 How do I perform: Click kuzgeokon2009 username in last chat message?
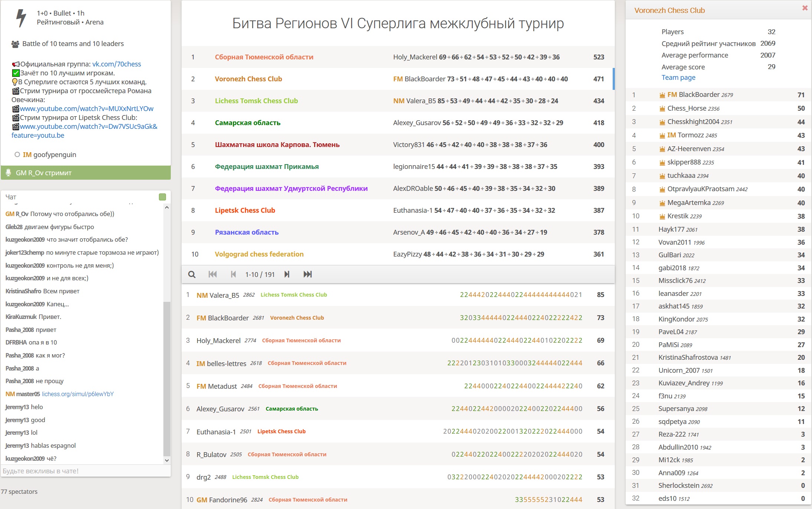[25, 459]
